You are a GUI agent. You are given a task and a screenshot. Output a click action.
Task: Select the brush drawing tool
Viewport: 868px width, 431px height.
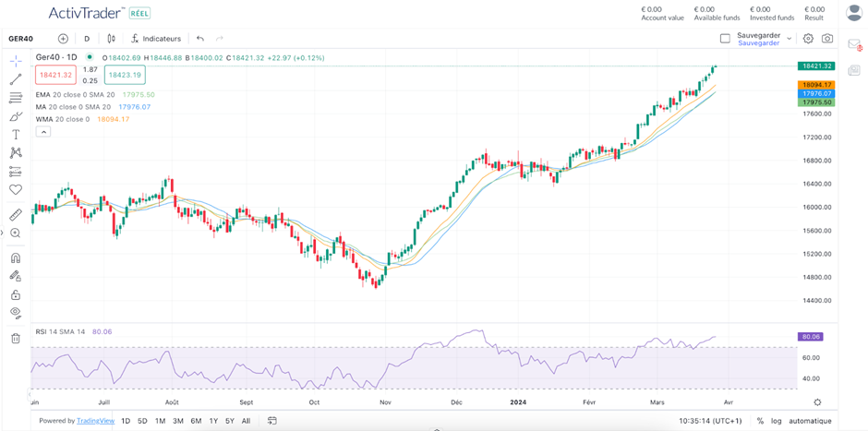click(16, 116)
